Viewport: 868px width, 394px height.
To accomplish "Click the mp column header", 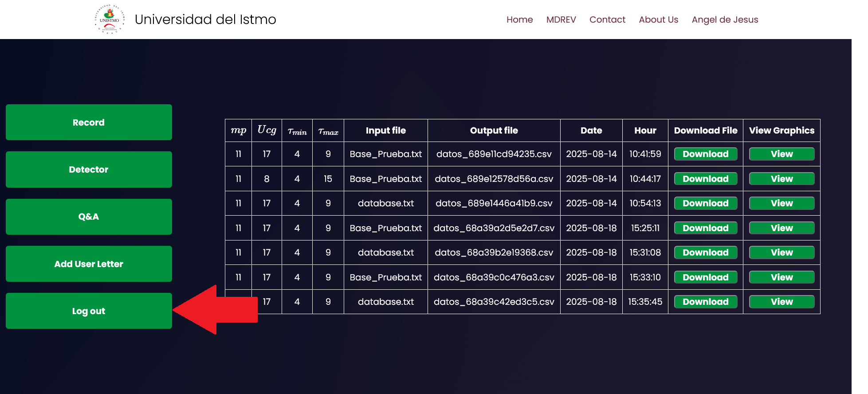I will coord(238,130).
